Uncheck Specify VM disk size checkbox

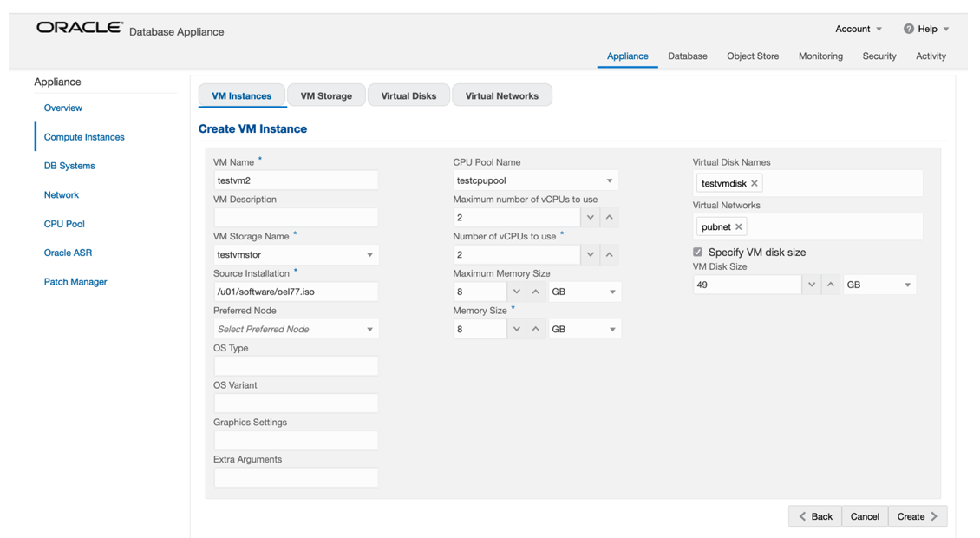[698, 253]
